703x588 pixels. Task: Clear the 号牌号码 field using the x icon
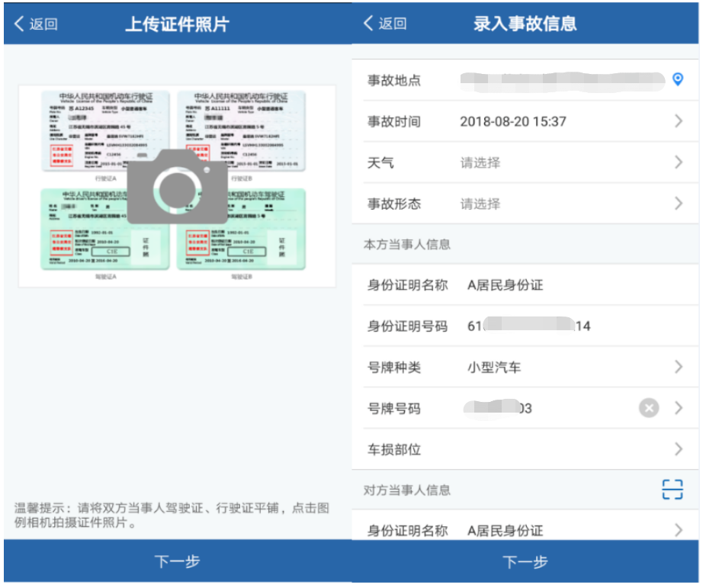[648, 408]
